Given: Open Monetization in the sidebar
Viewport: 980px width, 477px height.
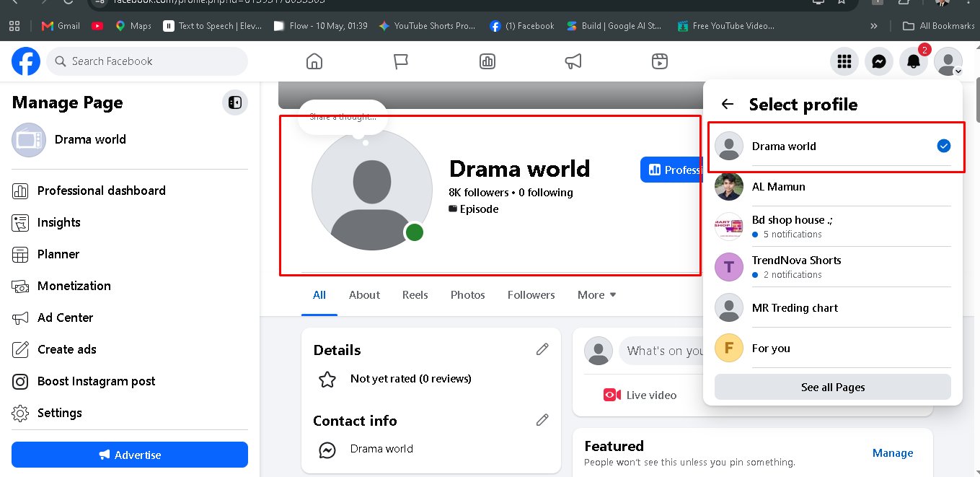Looking at the screenshot, I should (x=130, y=286).
